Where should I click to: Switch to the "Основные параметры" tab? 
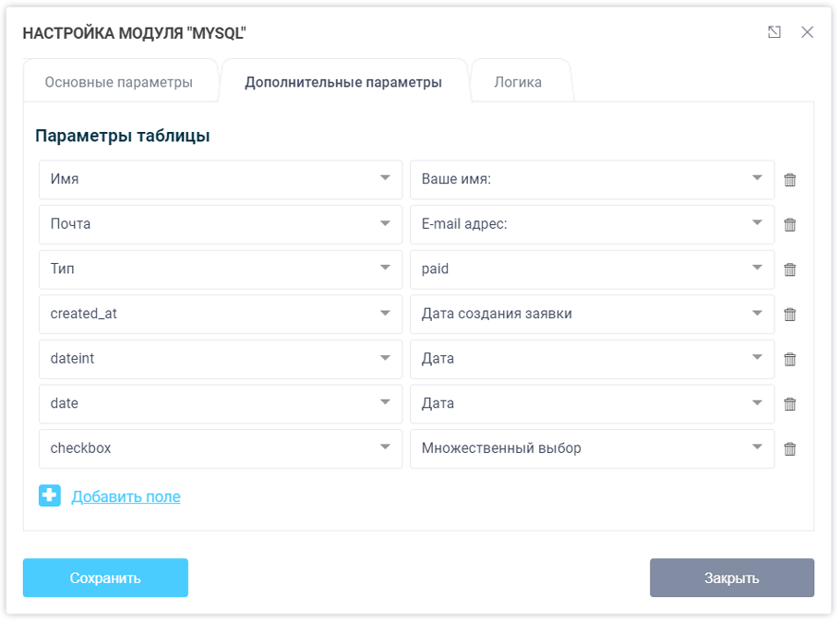[121, 80]
